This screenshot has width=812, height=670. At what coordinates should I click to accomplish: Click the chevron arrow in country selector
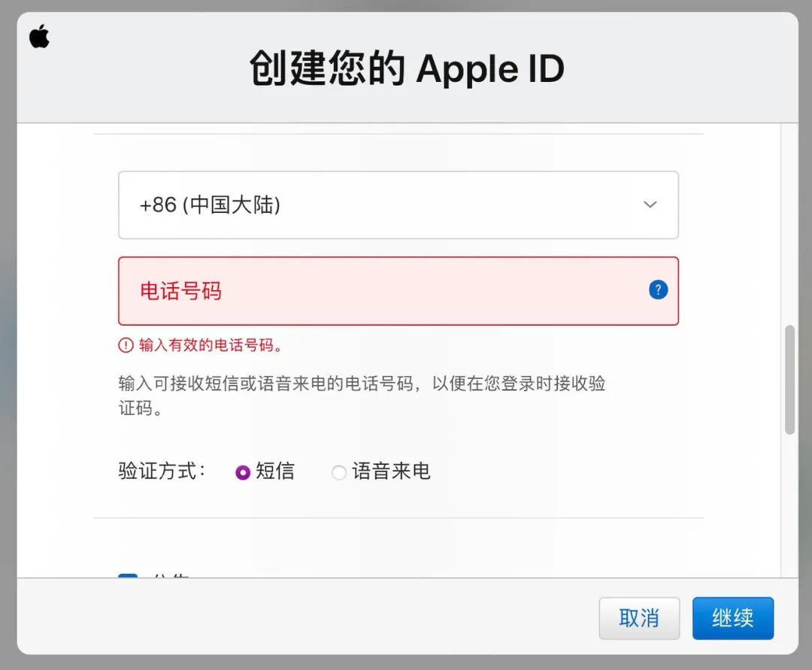coord(650,205)
